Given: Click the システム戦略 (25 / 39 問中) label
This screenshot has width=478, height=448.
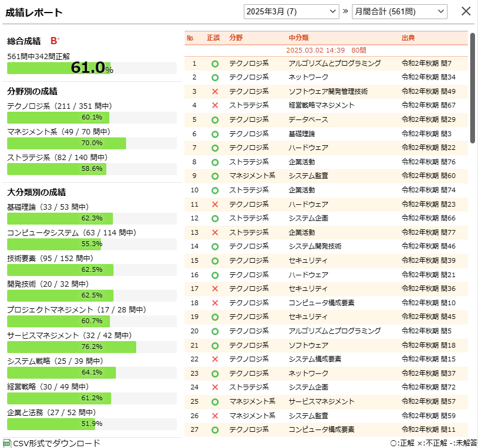Looking at the screenshot, I should click(x=55, y=361).
